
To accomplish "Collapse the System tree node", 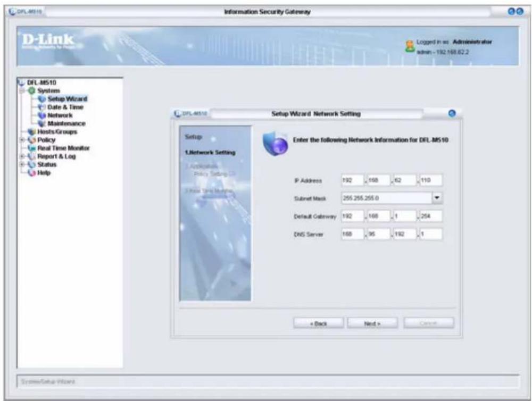I will 22,91.
